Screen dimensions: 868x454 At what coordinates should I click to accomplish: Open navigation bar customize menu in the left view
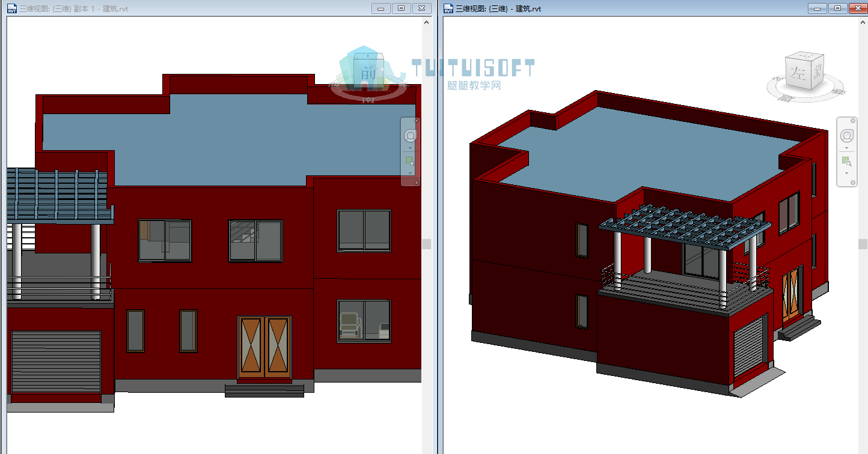tap(417, 182)
